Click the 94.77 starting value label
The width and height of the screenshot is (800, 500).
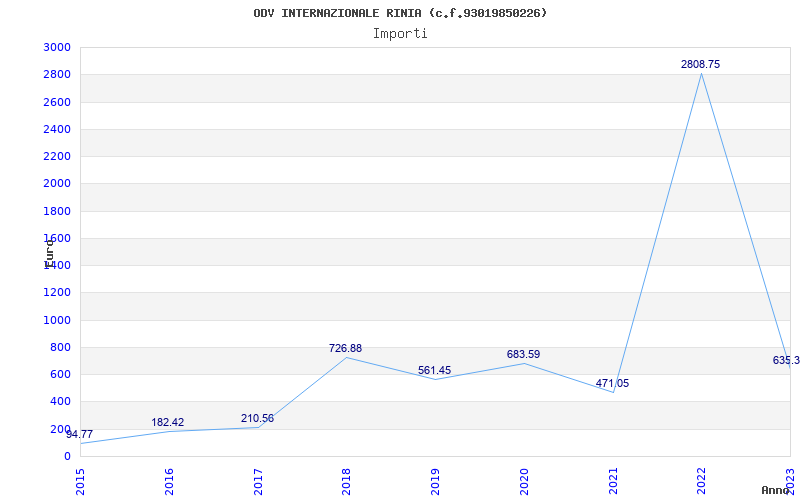tap(80, 435)
